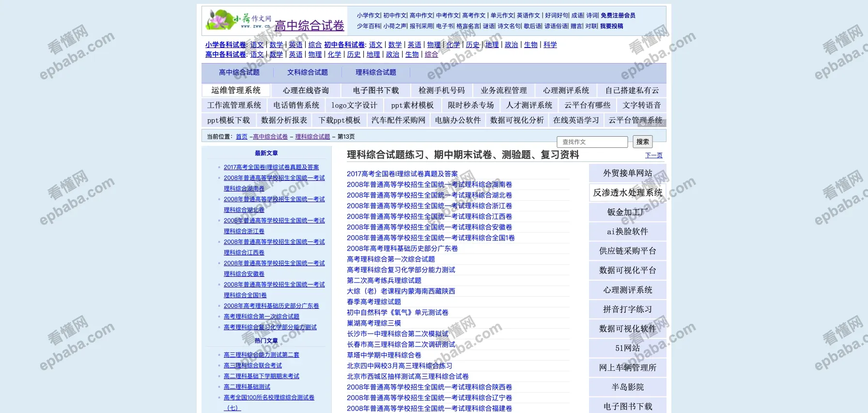The width and height of the screenshot is (868, 413).
Task: Open sidebar link 高三理科综合能力测试第二套
Action: click(262, 355)
